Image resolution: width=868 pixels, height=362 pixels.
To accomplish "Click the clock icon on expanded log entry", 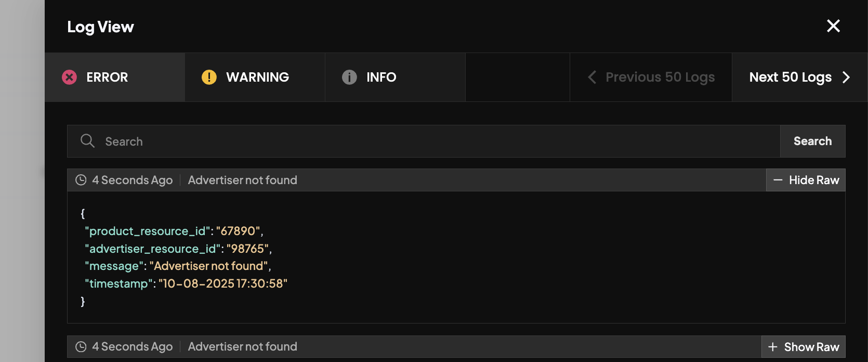I will tap(81, 180).
